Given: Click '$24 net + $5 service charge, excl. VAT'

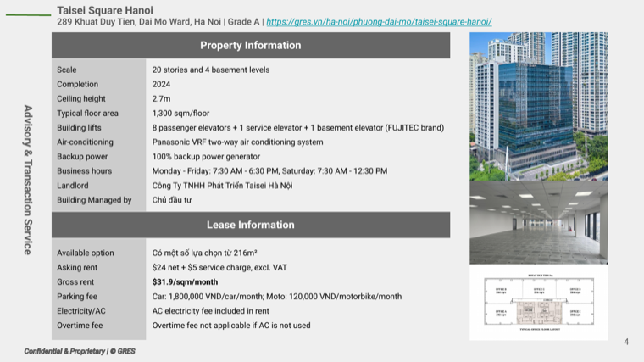Looking at the screenshot, I should [219, 268].
